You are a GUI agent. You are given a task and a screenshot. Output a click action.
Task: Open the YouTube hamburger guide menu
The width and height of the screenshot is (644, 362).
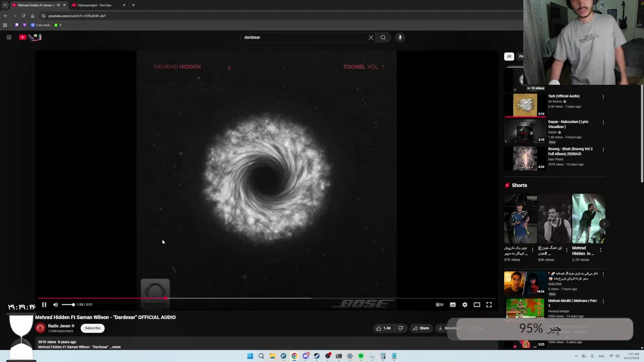pyautogui.click(x=9, y=37)
